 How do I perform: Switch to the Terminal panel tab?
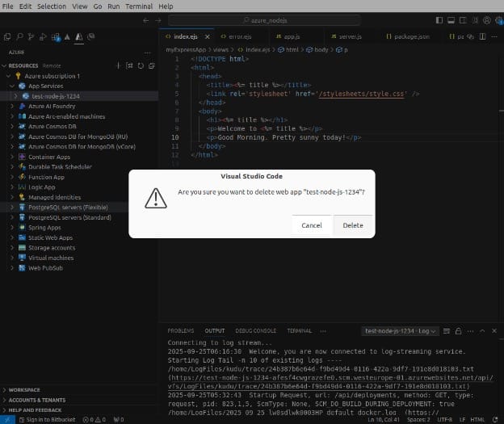coord(299,331)
